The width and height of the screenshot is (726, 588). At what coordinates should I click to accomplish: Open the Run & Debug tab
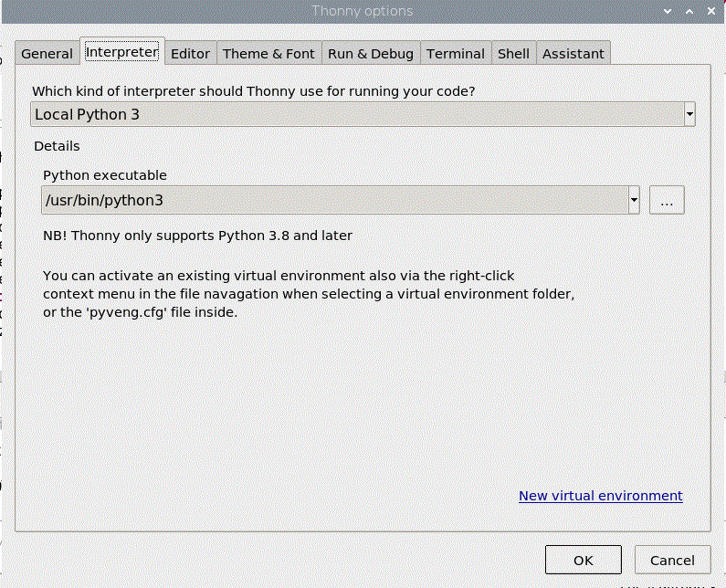[370, 54]
